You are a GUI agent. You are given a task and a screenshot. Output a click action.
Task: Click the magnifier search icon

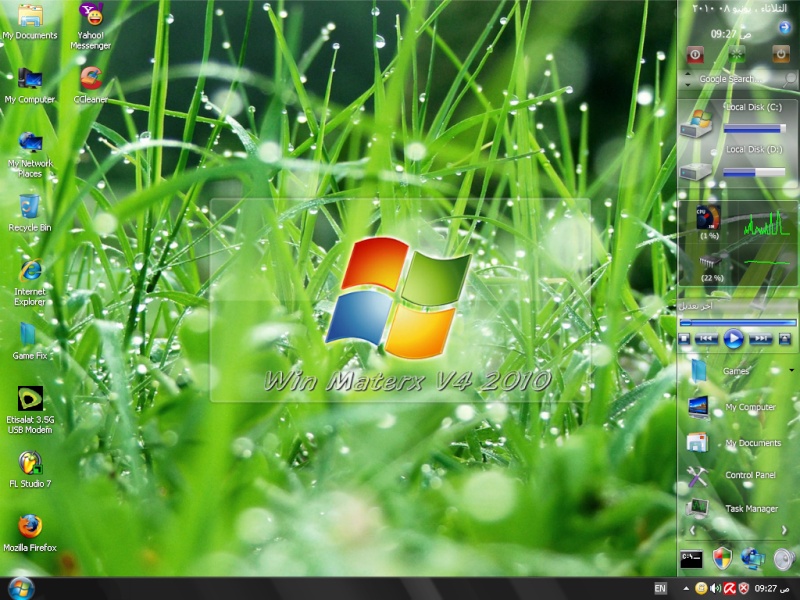tap(789, 79)
